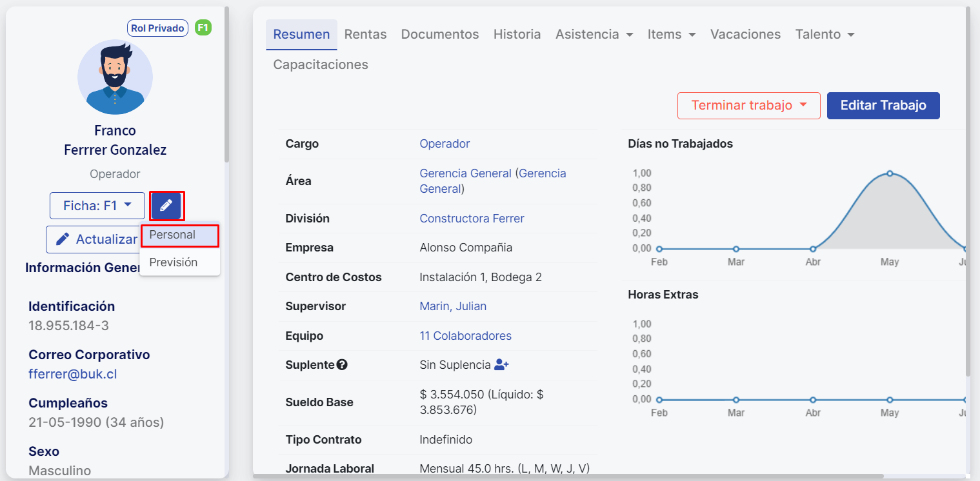The height and width of the screenshot is (481, 980).
Task: Select Personal from the edit menu
Action: point(172,235)
